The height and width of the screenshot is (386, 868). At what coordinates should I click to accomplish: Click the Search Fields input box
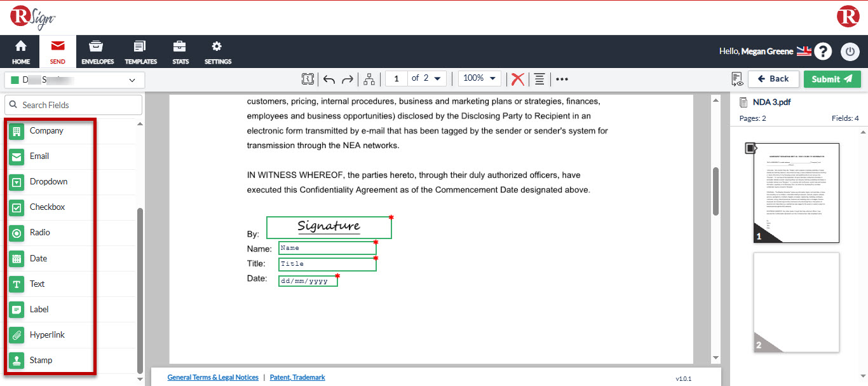coord(73,104)
